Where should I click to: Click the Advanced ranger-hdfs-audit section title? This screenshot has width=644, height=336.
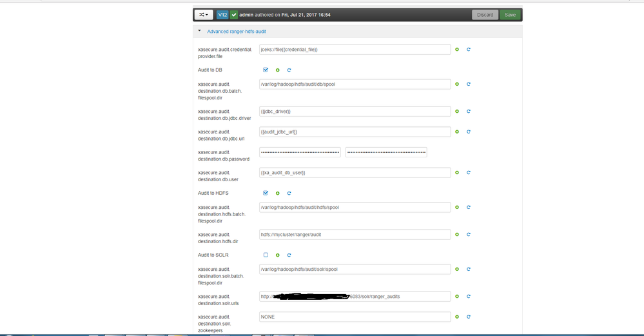point(237,32)
